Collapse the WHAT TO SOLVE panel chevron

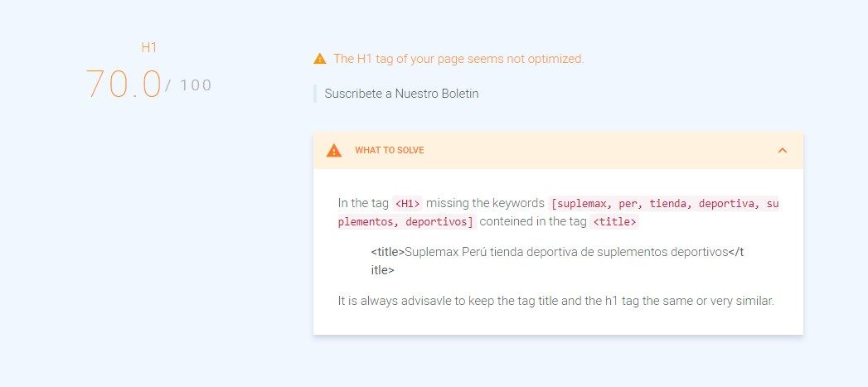[783, 150]
